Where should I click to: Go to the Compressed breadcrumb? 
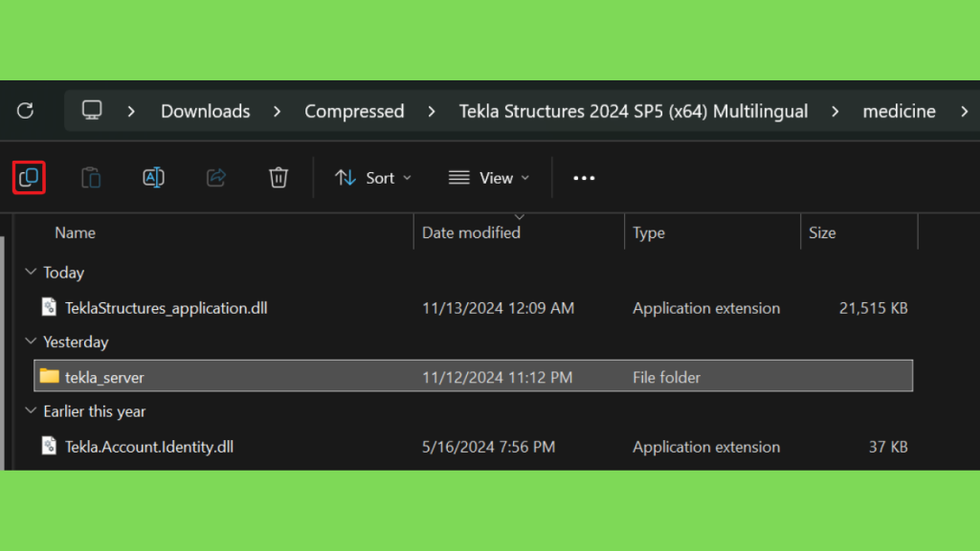354,111
